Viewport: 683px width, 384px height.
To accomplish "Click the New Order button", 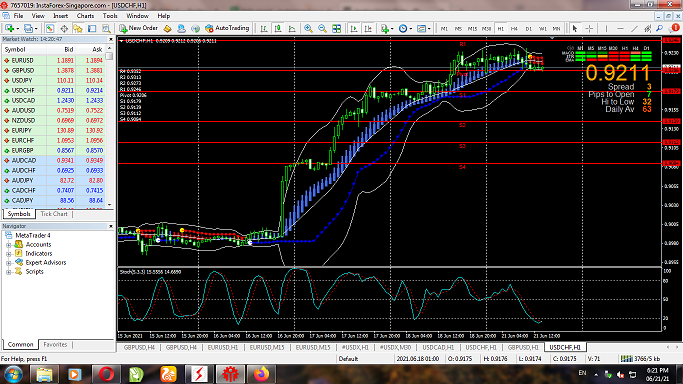I will click(x=138, y=28).
